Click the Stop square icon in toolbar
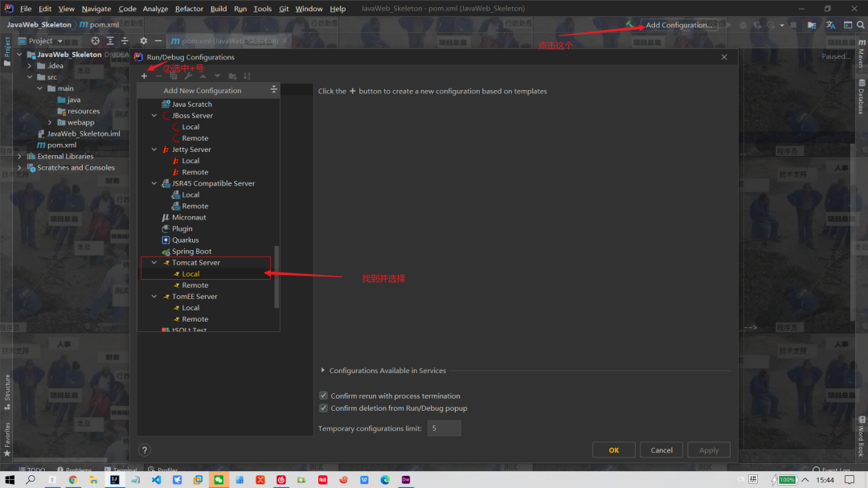The width and height of the screenshot is (868, 488). click(793, 25)
